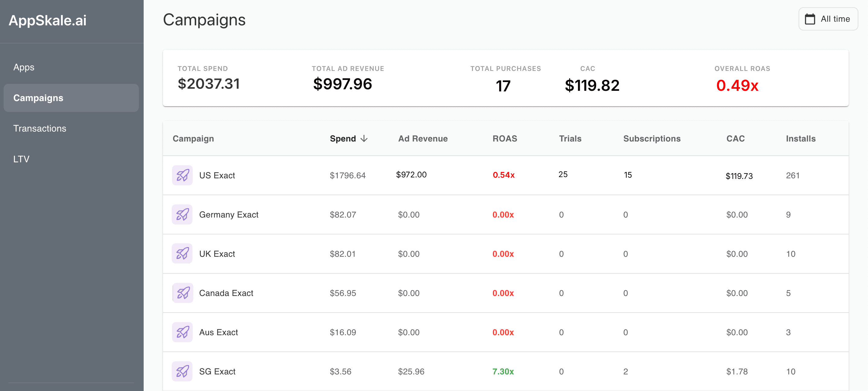
Task: Click the AppSkale.ai logo
Action: pyautogui.click(x=47, y=21)
